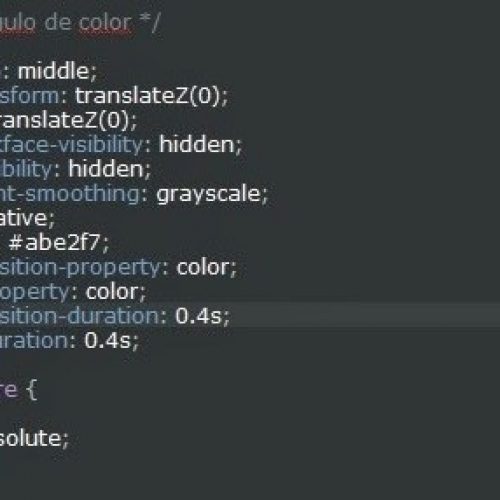This screenshot has height=500, width=500.
Task: Click the first translateZ(0) value
Action: click(147, 96)
